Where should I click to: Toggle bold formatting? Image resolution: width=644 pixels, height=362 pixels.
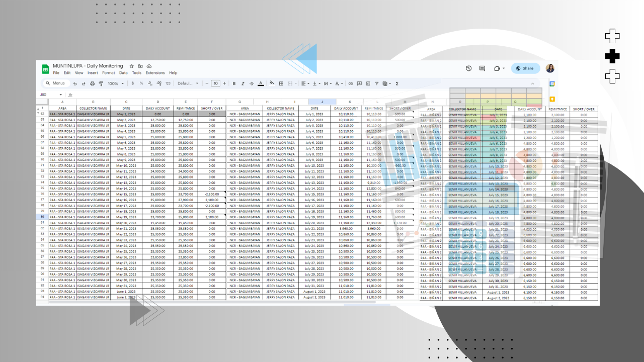234,83
